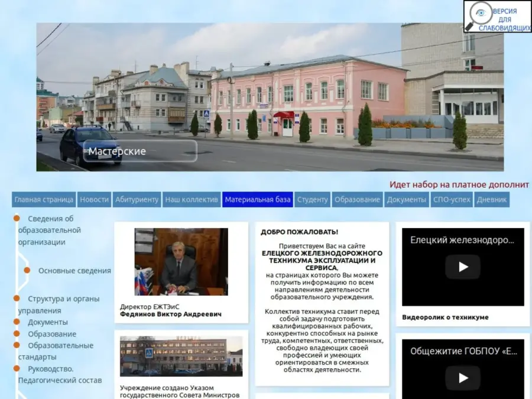This screenshot has width=532, height=399.
Task: Open Образовательные стандарты sidebar link
Action: (56, 351)
